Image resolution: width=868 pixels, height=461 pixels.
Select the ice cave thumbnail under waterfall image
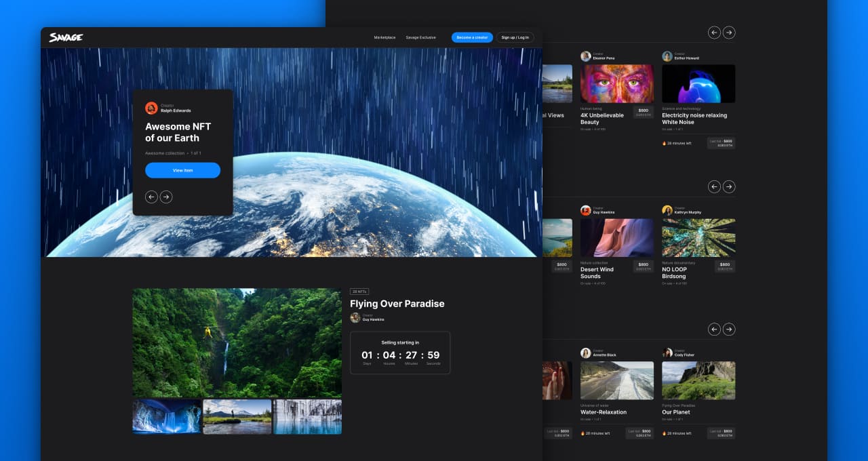(x=167, y=416)
